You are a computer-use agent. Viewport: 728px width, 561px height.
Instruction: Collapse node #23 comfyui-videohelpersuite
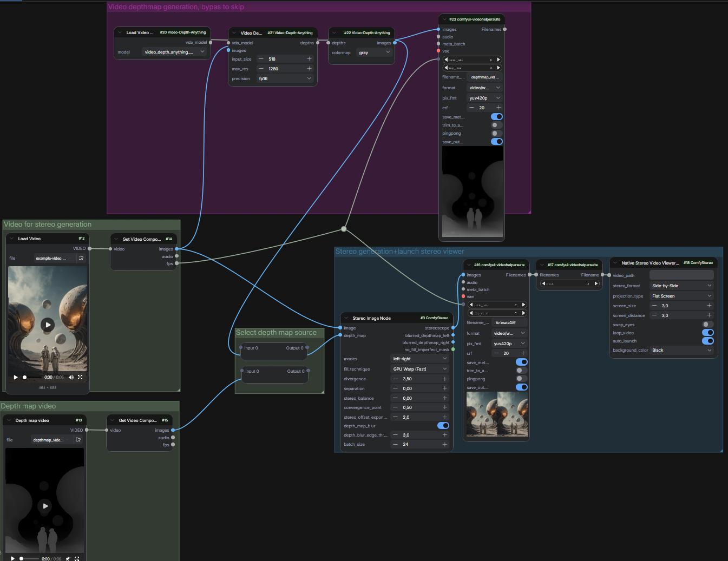pyautogui.click(x=444, y=19)
